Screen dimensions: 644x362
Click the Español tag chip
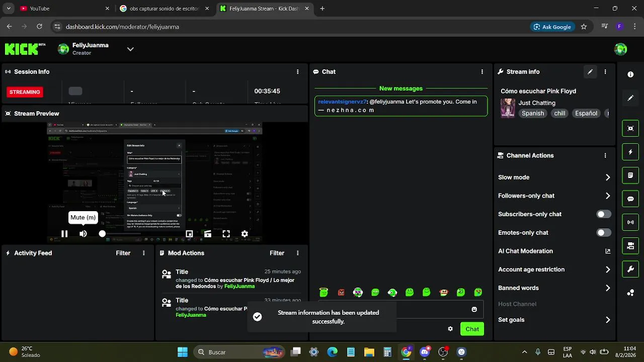tap(586, 114)
